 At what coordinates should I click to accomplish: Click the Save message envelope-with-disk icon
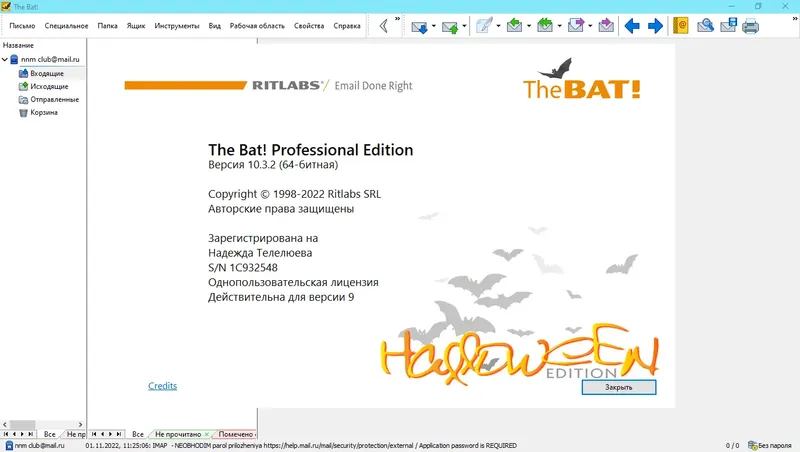(x=728, y=26)
